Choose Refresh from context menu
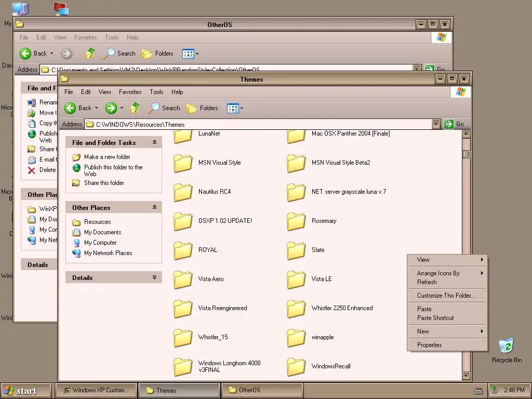 coord(447,282)
